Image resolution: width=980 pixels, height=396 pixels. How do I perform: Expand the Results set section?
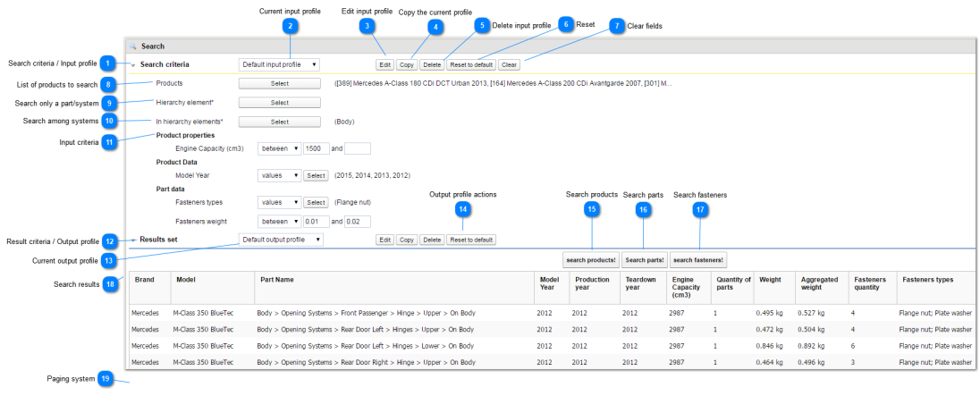pyautogui.click(x=134, y=240)
